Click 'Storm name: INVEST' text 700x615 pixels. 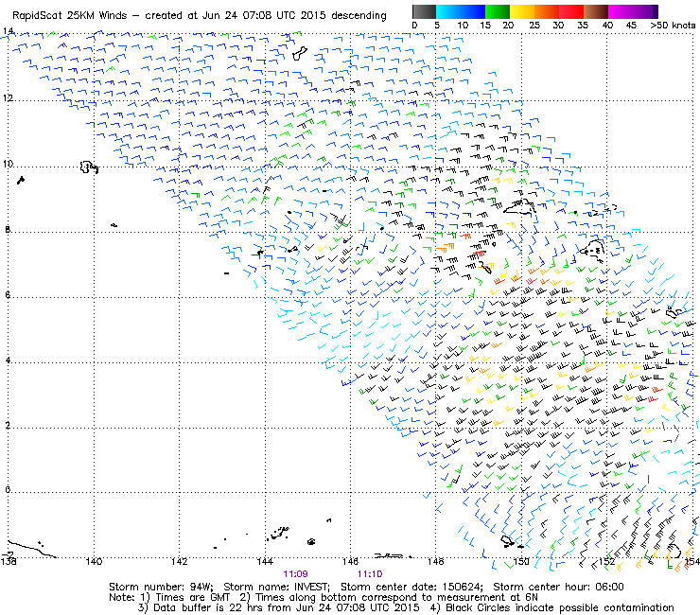(x=276, y=587)
